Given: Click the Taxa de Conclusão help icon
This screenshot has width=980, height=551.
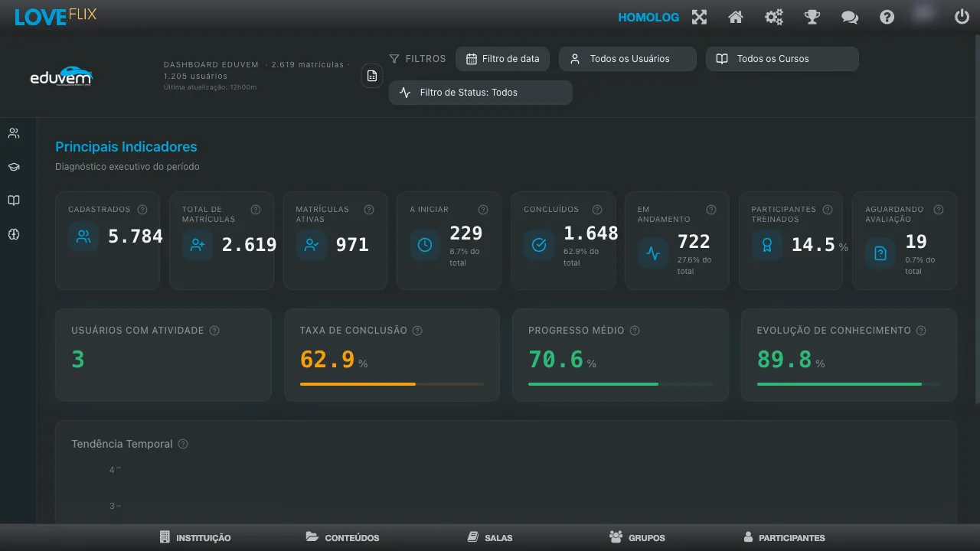Looking at the screenshot, I should tap(417, 331).
